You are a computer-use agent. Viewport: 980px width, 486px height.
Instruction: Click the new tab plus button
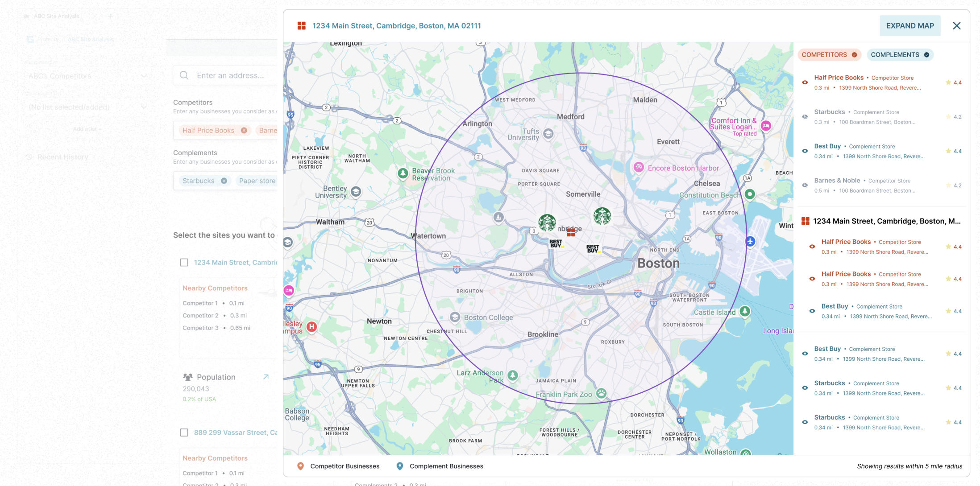(110, 16)
